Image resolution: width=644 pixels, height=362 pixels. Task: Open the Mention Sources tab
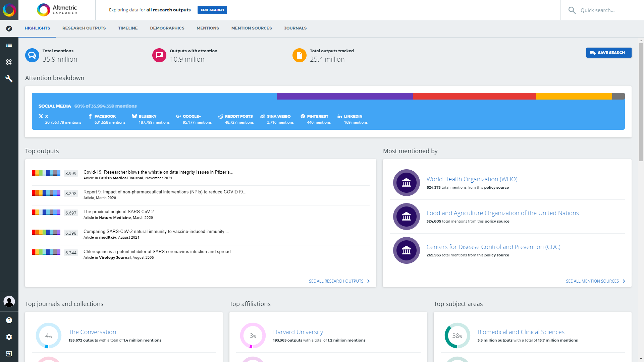pos(251,28)
